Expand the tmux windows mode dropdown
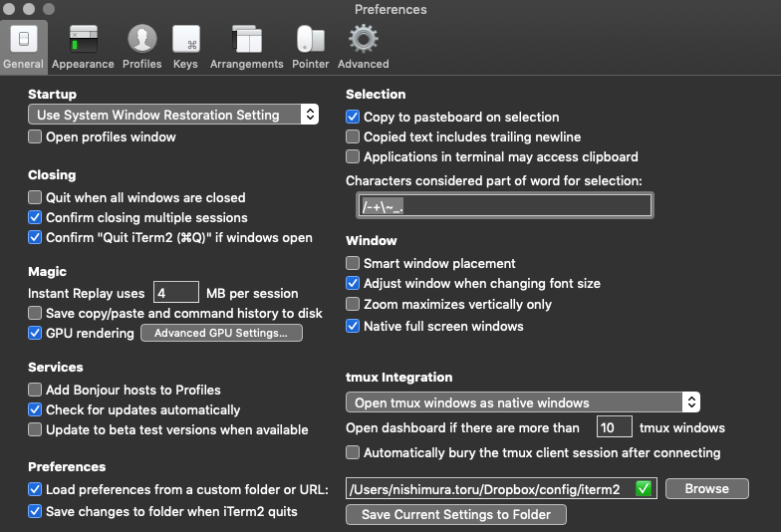Image resolution: width=781 pixels, height=532 pixels. [x=522, y=402]
